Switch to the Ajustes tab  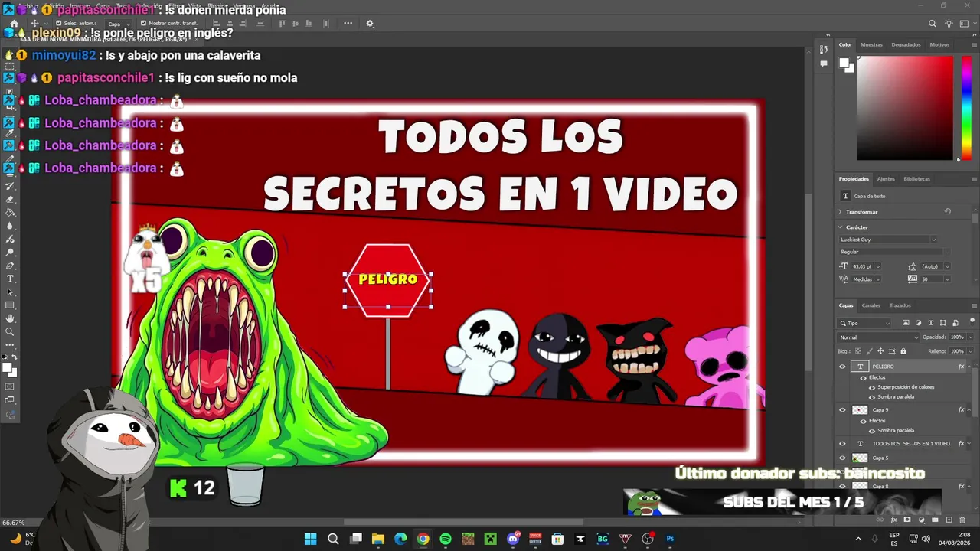[x=886, y=178]
